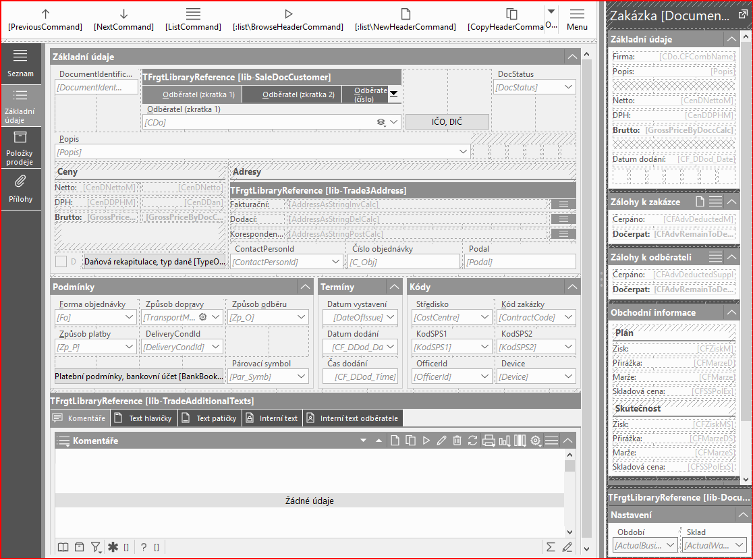The height and width of the screenshot is (560, 753).
Task: Click the refresh icon in Komentáře toolbar
Action: pos(472,441)
